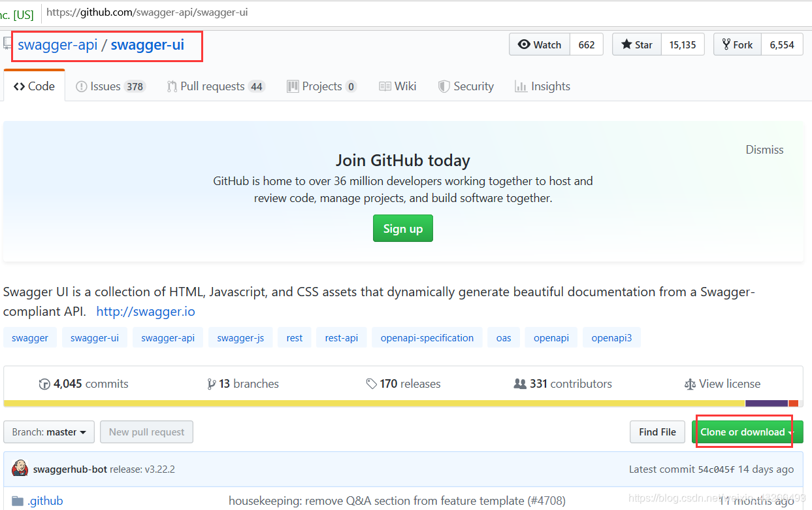Switch to the Code tab
This screenshot has width=812, height=510.
coord(34,86)
